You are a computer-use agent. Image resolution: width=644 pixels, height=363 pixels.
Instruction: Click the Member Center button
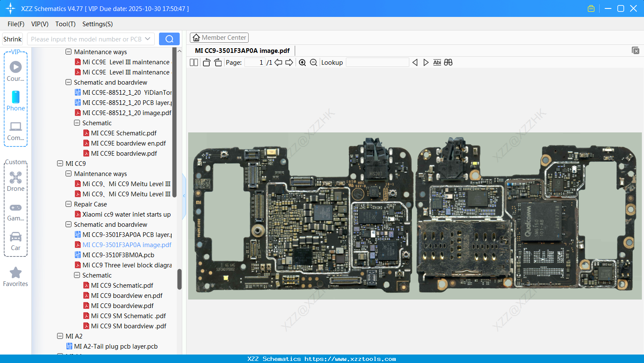219,37
